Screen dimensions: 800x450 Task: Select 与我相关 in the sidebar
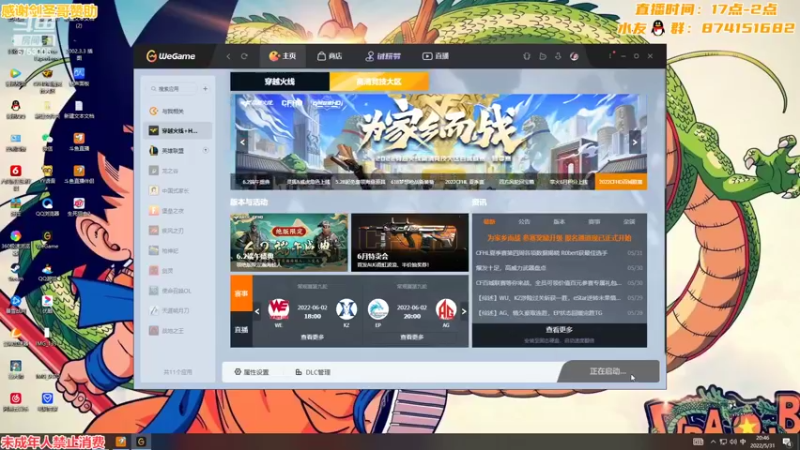[x=178, y=111]
